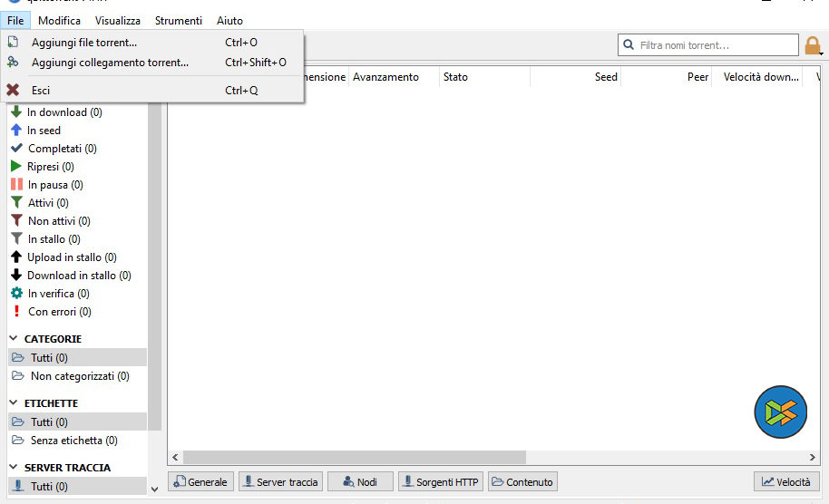Choose Aggiungi file torrent... menu entry
Screen dimensions: 829x504
pos(152,43)
